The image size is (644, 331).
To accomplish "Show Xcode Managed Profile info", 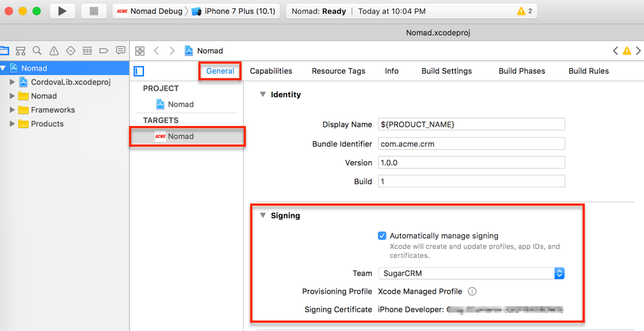I will (472, 292).
